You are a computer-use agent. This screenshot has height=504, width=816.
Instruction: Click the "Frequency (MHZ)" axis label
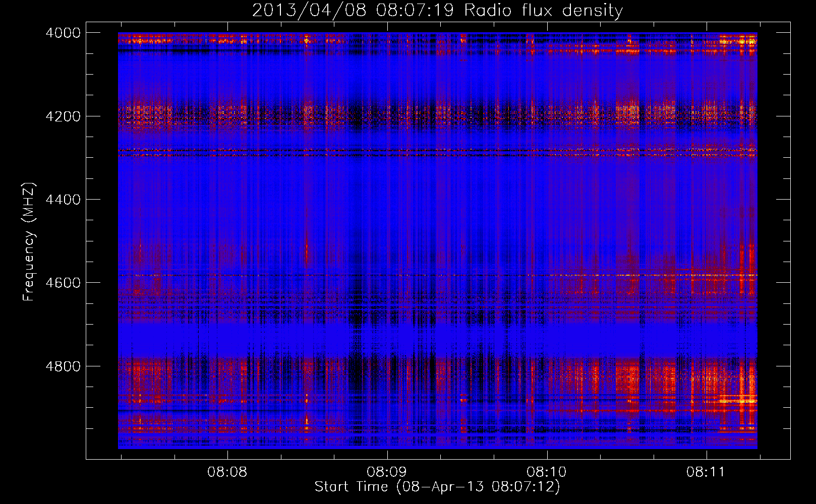coord(29,242)
